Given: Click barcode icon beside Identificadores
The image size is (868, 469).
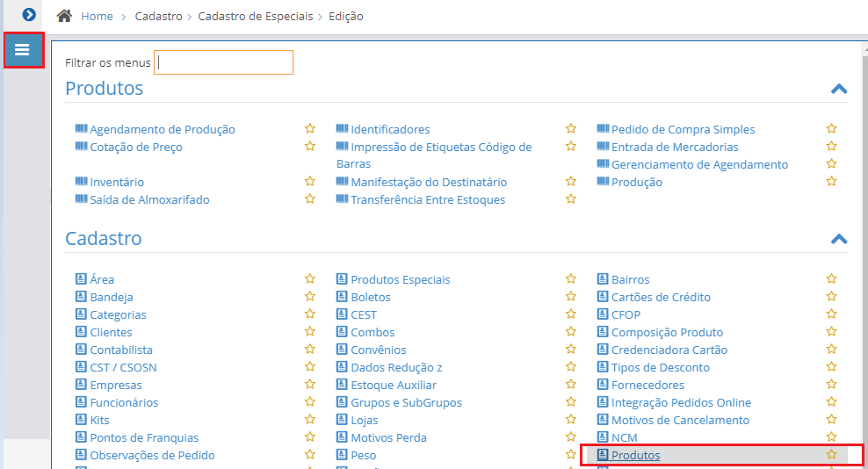Looking at the screenshot, I should tap(342, 128).
